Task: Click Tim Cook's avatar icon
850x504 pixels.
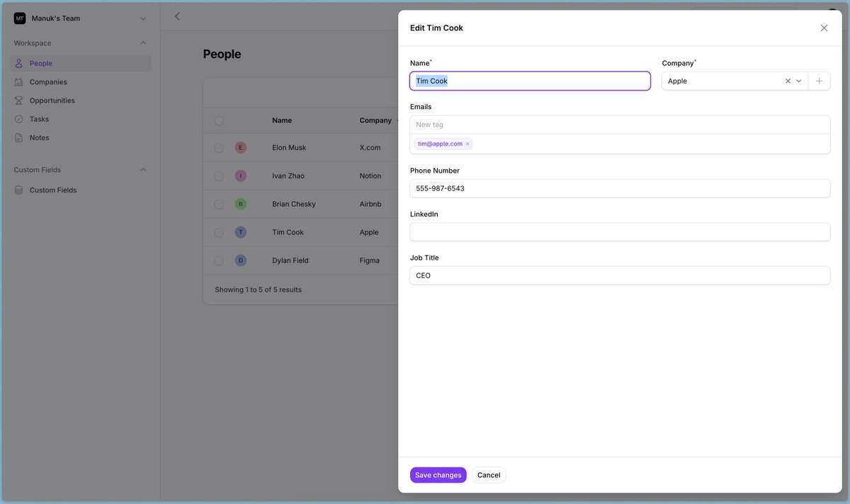Action: 241,232
